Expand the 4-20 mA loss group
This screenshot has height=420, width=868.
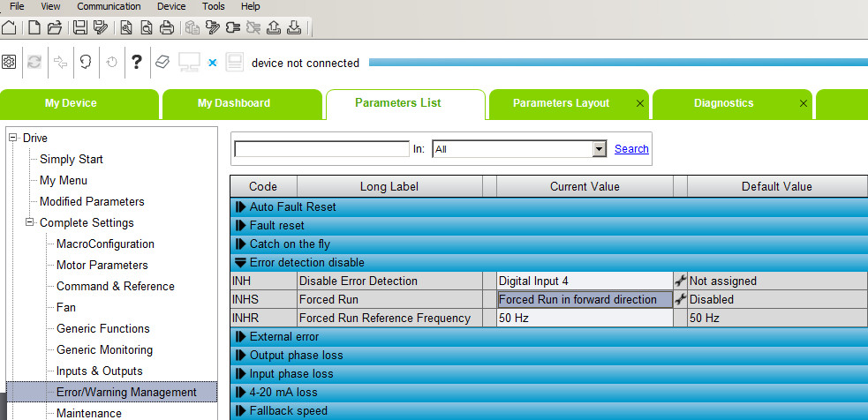[x=240, y=393]
